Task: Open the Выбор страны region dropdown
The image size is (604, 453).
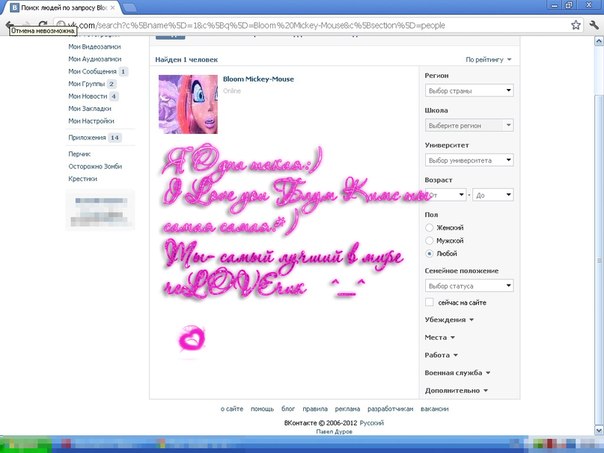Action: (x=469, y=91)
